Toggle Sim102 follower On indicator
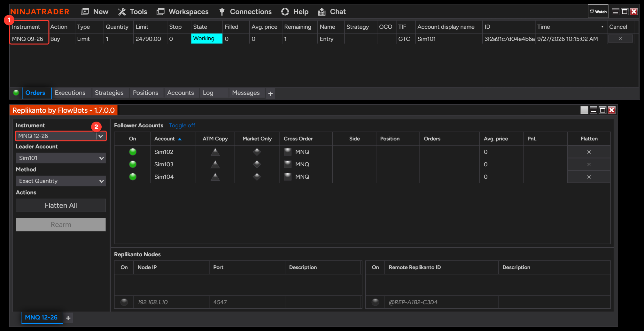Image resolution: width=644 pixels, height=331 pixels. coord(133,152)
